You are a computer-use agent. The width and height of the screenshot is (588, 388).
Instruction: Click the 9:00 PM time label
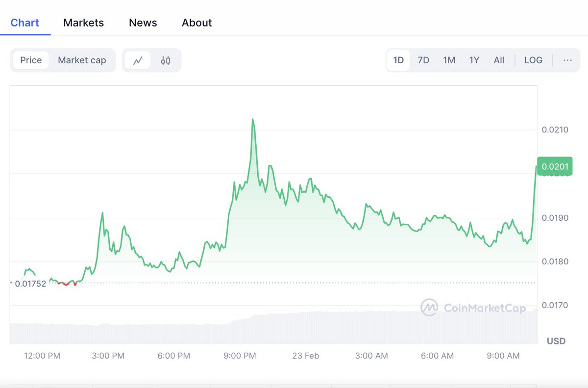[x=240, y=356]
